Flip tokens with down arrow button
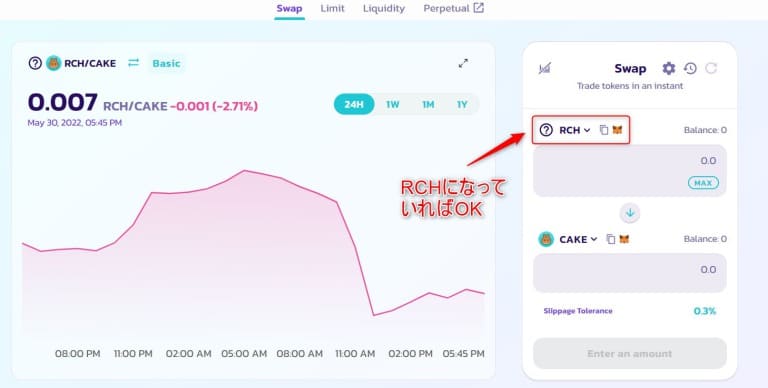 [x=630, y=213]
